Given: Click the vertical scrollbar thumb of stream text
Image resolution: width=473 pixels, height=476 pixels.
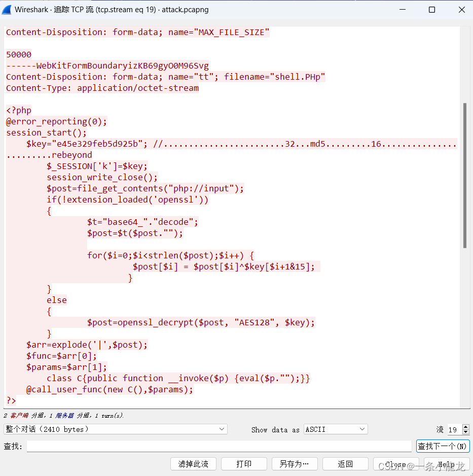Looking at the screenshot, I should (464, 176).
